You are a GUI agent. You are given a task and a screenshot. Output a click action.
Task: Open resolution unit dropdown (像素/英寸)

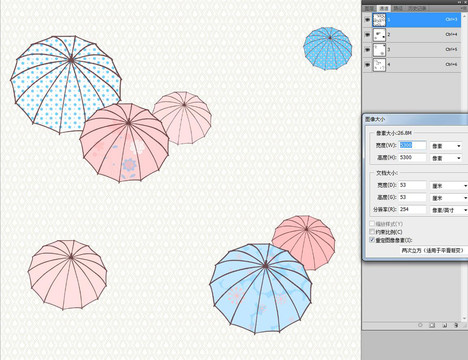449,210
